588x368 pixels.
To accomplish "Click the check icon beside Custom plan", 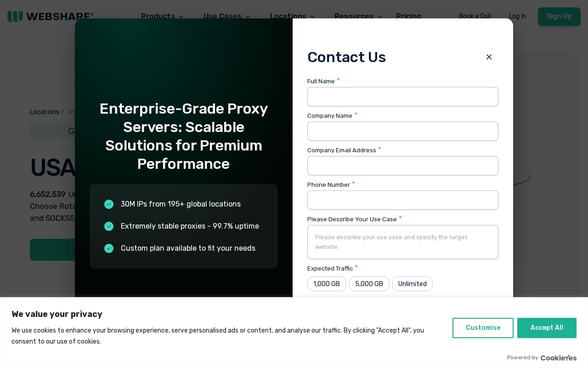I will (109, 248).
